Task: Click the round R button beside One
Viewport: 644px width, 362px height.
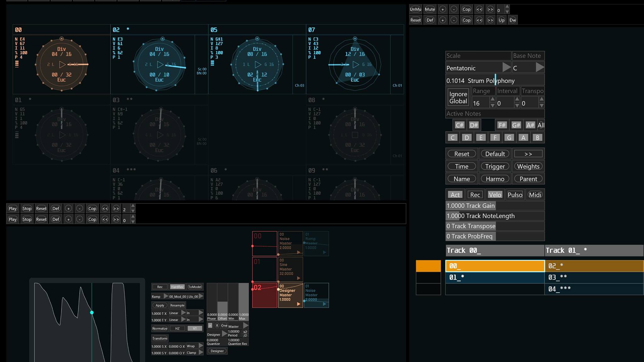Action: point(217,326)
